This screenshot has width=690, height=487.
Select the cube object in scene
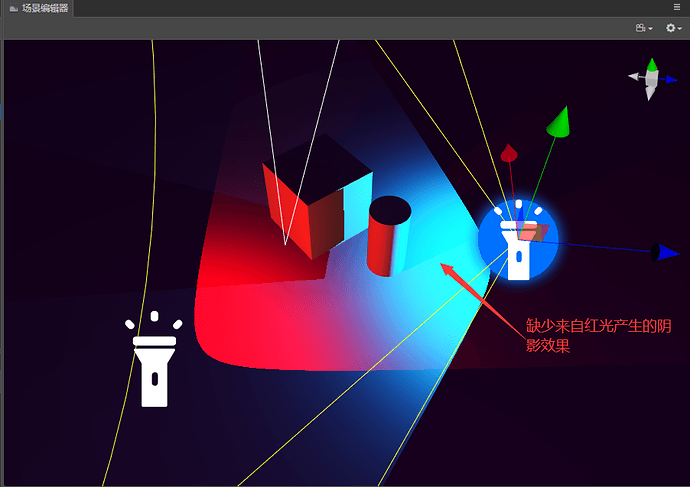(x=318, y=196)
